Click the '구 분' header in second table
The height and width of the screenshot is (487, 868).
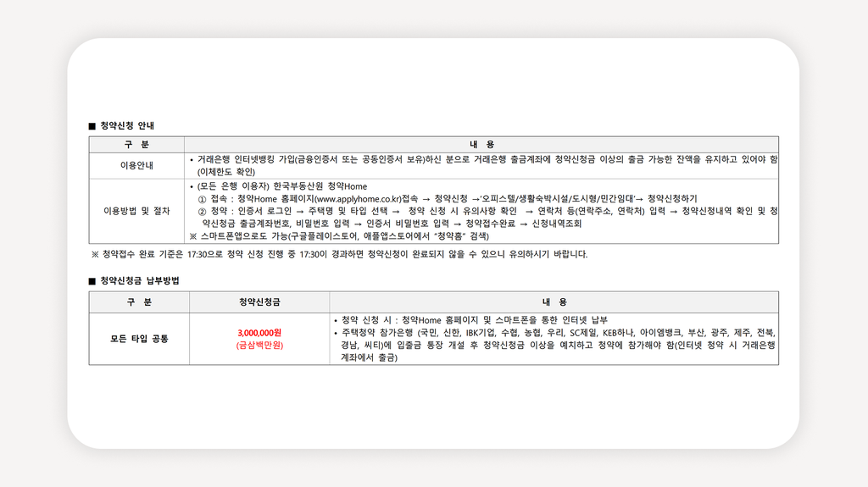coord(140,302)
